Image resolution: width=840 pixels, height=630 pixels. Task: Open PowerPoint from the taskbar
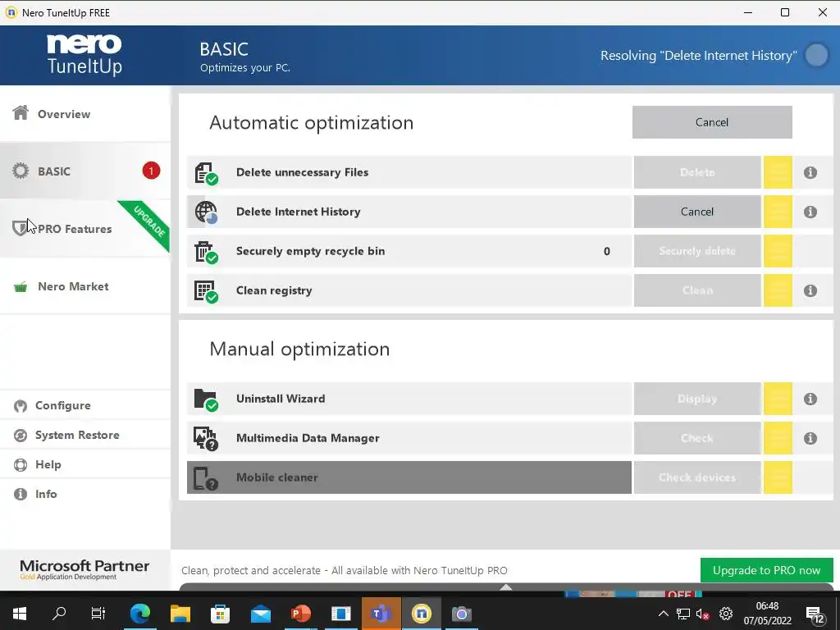click(x=301, y=614)
